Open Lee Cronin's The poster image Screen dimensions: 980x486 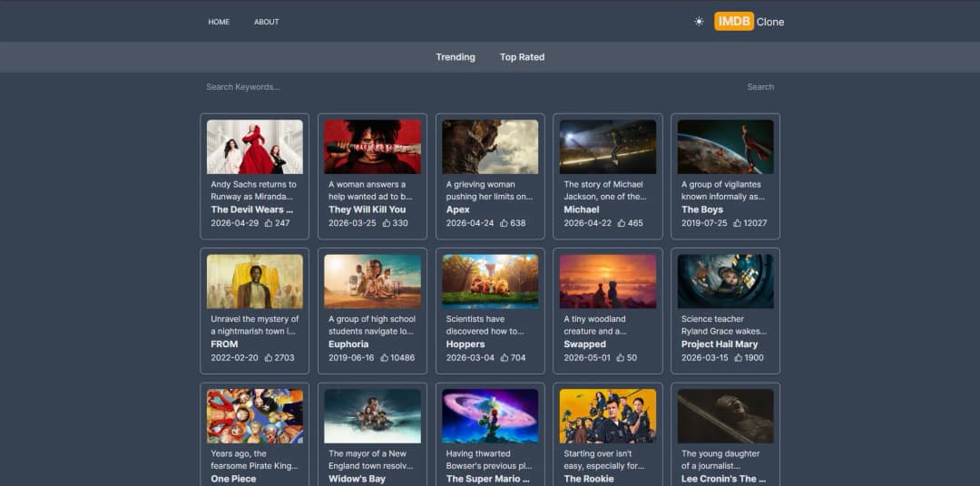pyautogui.click(x=725, y=416)
